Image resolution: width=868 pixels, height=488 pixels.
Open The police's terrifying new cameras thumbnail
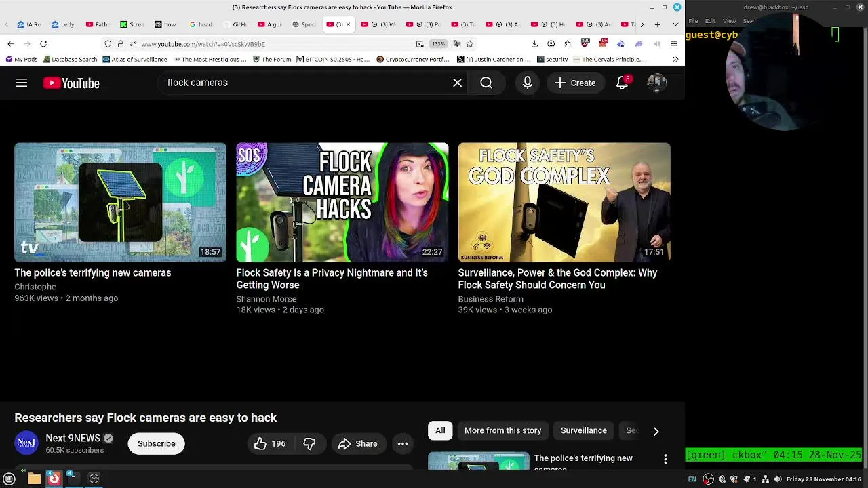(121, 202)
